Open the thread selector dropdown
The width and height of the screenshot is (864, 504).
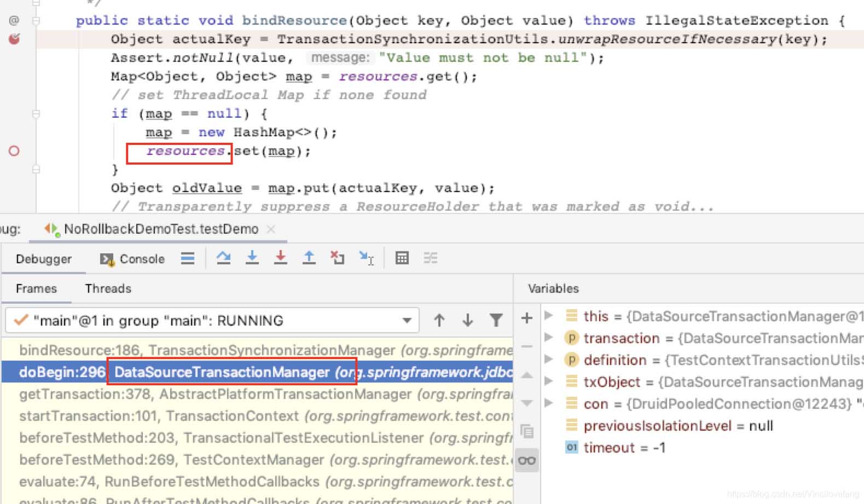pos(212,320)
